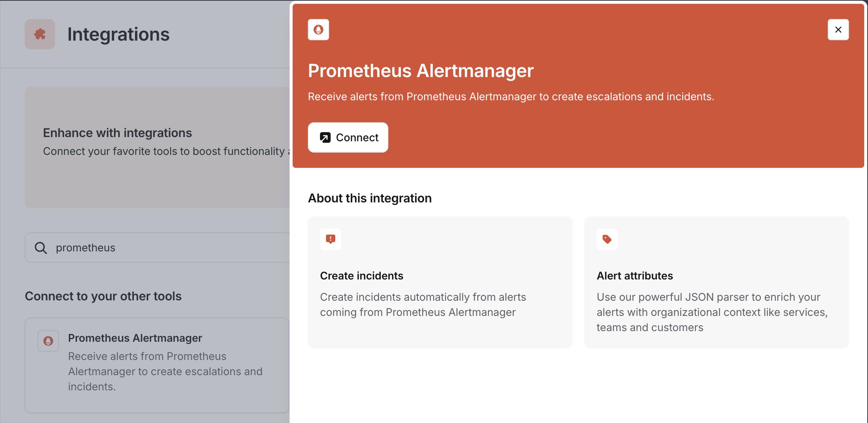Click the panel subtitle about receiving alerts

pyautogui.click(x=511, y=96)
